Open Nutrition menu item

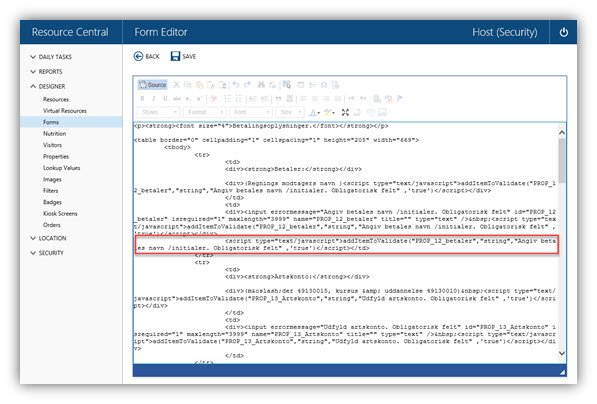pos(54,134)
